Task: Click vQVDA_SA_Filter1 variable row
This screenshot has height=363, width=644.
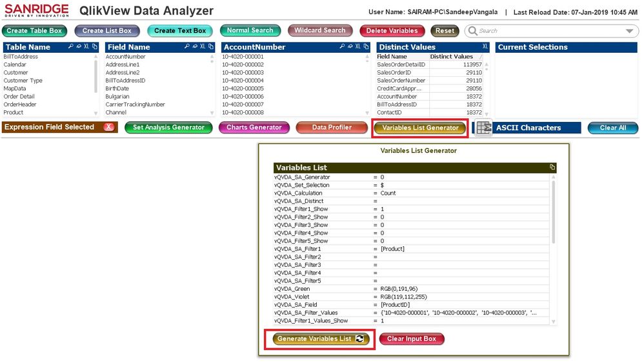Action: coord(412,249)
